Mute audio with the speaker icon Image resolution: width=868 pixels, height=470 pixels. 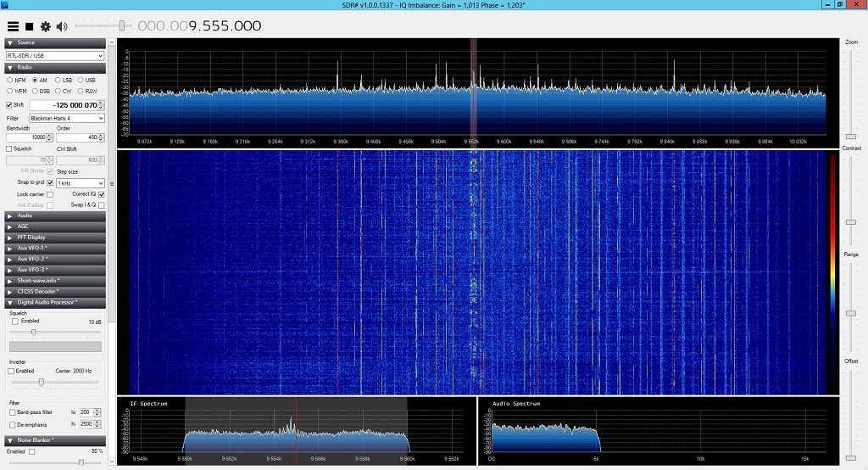coord(61,26)
